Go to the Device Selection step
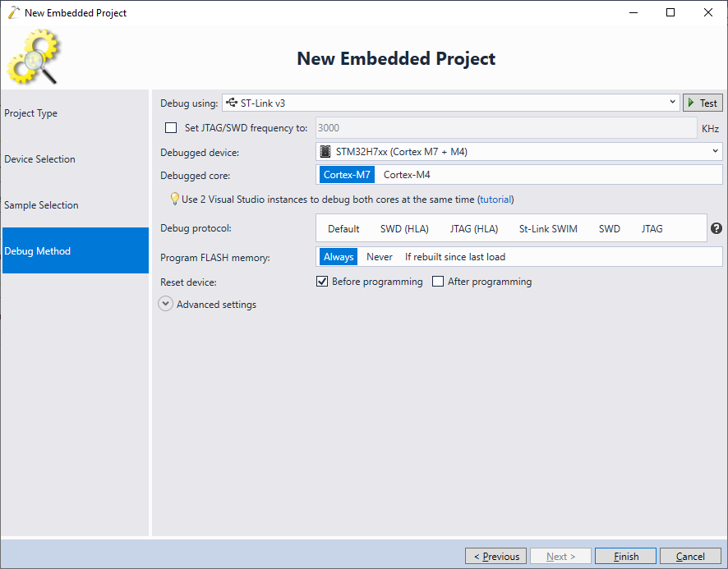Screen dimensions: 728x569 coord(76,158)
